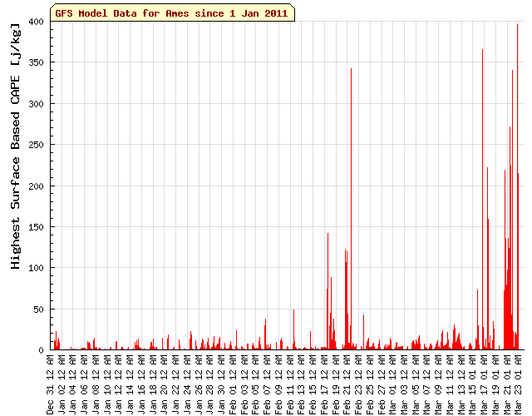Select the 'Mar 09 12 AM' x-axis label
The height and width of the screenshot is (416, 532).
[x=438, y=384]
